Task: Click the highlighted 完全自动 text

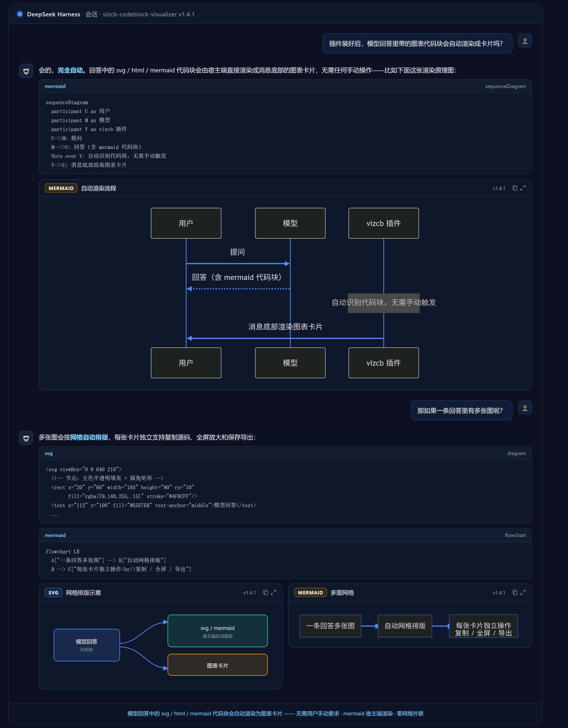Action: [70, 70]
